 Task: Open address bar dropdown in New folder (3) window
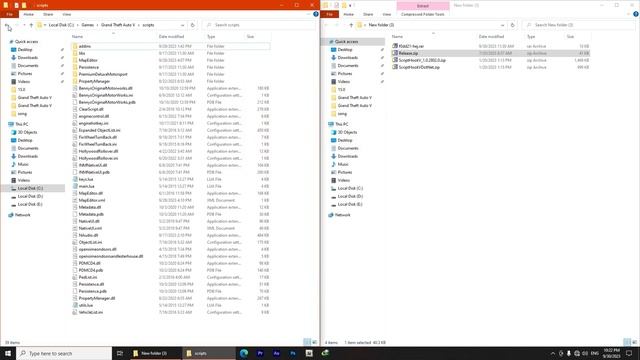coord(502,25)
